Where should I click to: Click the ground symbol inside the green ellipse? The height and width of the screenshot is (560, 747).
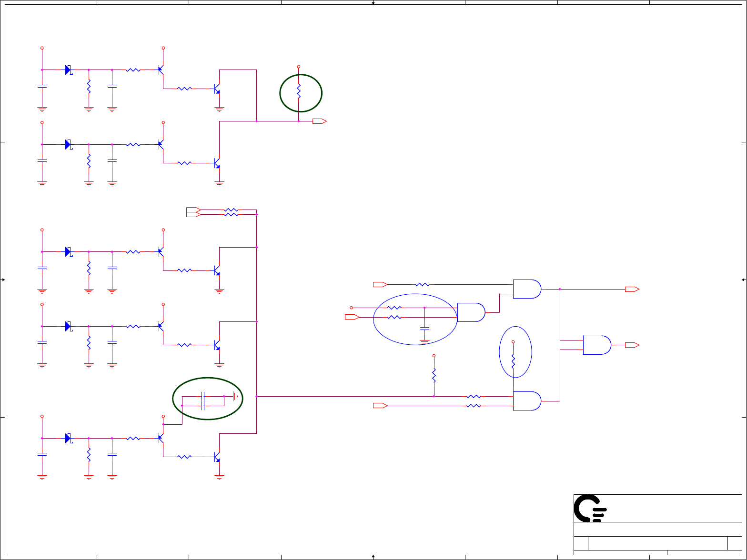pyautogui.click(x=235, y=396)
